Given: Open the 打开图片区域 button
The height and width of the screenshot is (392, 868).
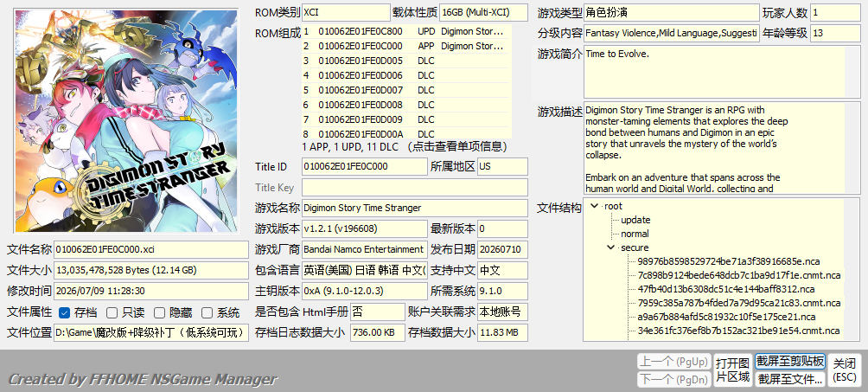Looking at the screenshot, I should tap(733, 370).
